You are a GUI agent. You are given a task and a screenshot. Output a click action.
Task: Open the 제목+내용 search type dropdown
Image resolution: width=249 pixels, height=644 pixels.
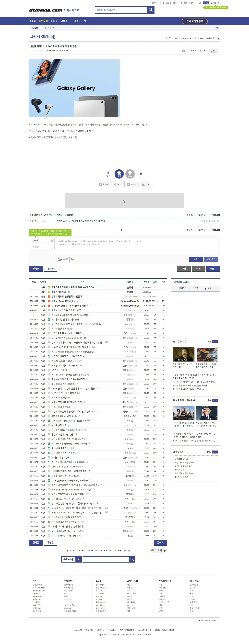click(x=71, y=559)
